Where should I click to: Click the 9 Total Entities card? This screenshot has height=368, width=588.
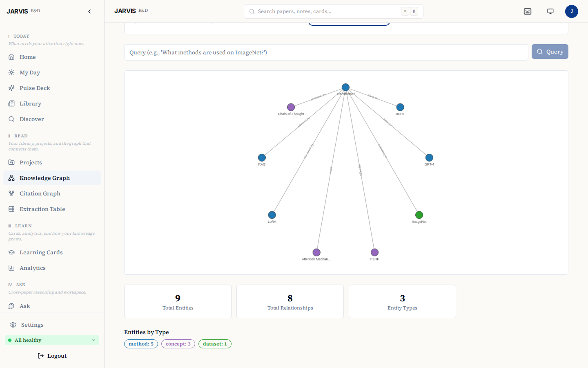178,301
